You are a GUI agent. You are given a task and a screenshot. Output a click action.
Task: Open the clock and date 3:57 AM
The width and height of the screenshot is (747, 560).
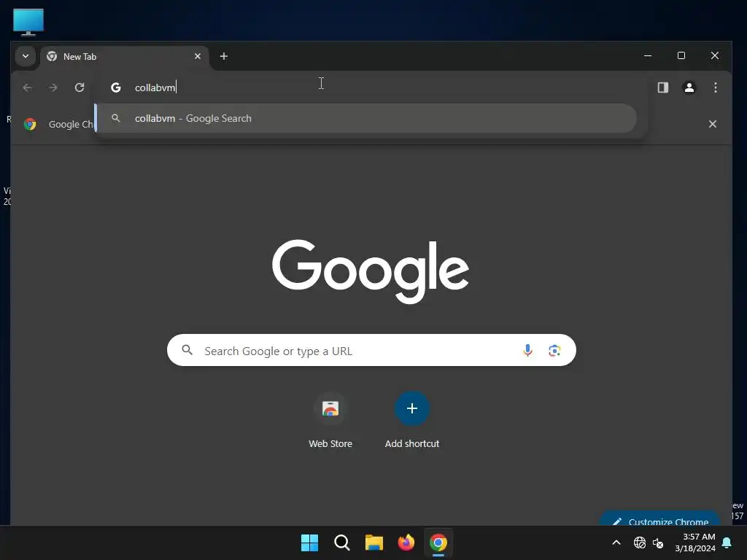695,542
